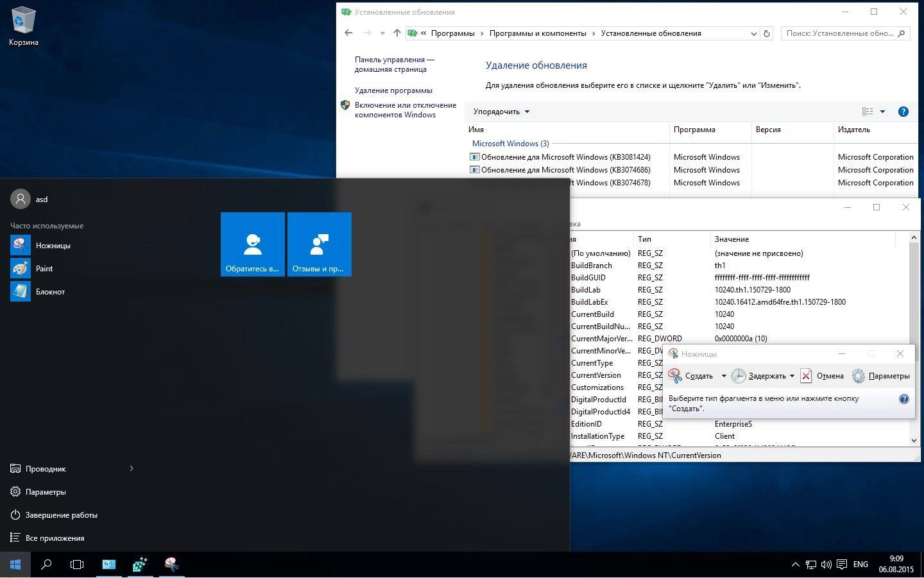Sort by Издатель column header
Image resolution: width=924 pixels, height=578 pixels.
[877, 130]
